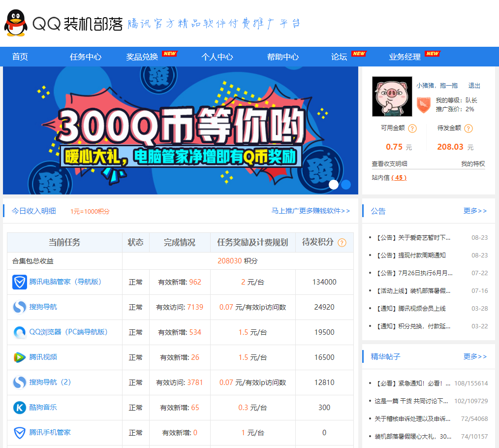The image size is (499, 448).
Task: Open 活动上线 装机部落暑假... notice
Action: 413,290
